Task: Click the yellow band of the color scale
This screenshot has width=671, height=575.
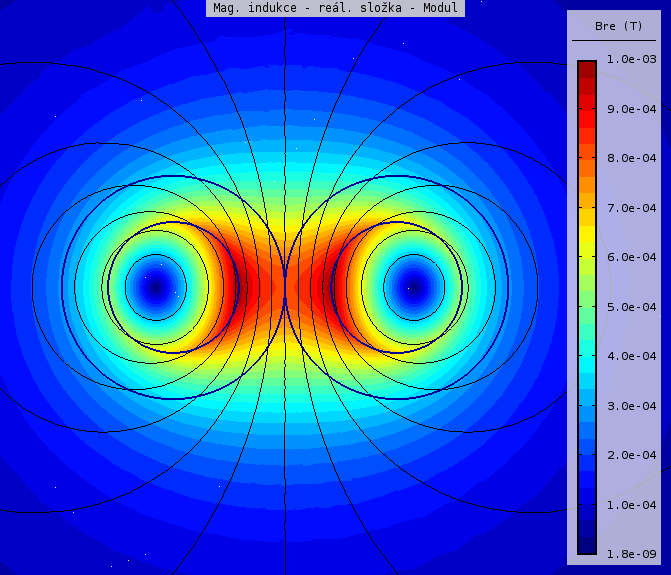Action: [587, 234]
